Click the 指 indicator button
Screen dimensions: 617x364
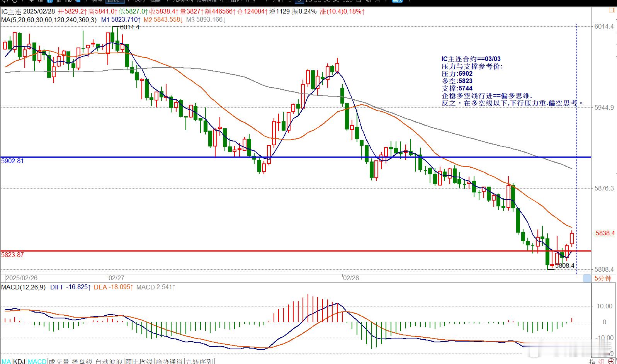[593, 361]
